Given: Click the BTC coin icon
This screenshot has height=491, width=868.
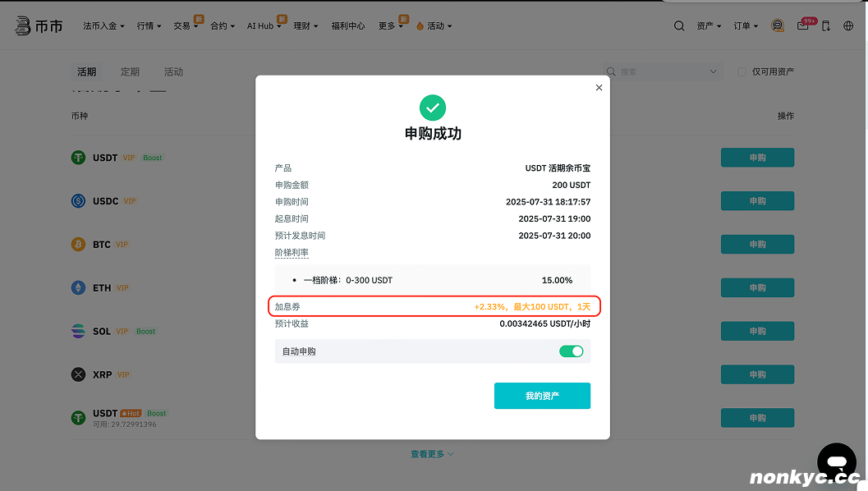Looking at the screenshot, I should [78, 245].
